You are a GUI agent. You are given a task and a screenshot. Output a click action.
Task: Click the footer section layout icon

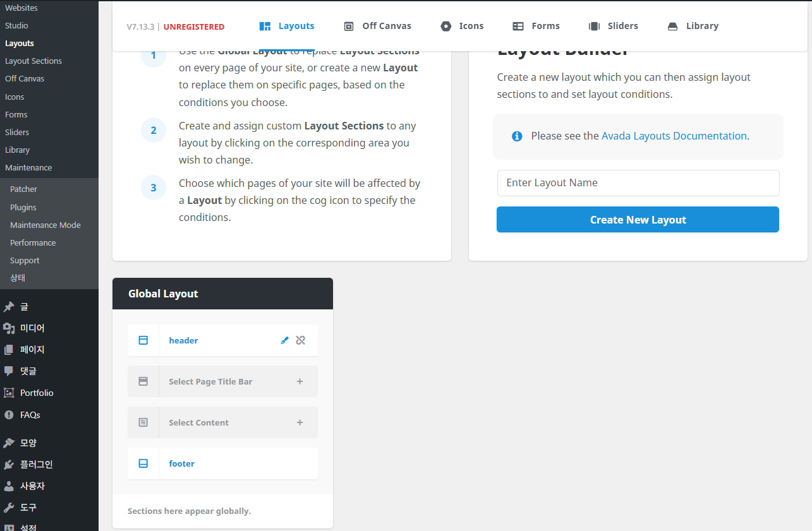(143, 463)
